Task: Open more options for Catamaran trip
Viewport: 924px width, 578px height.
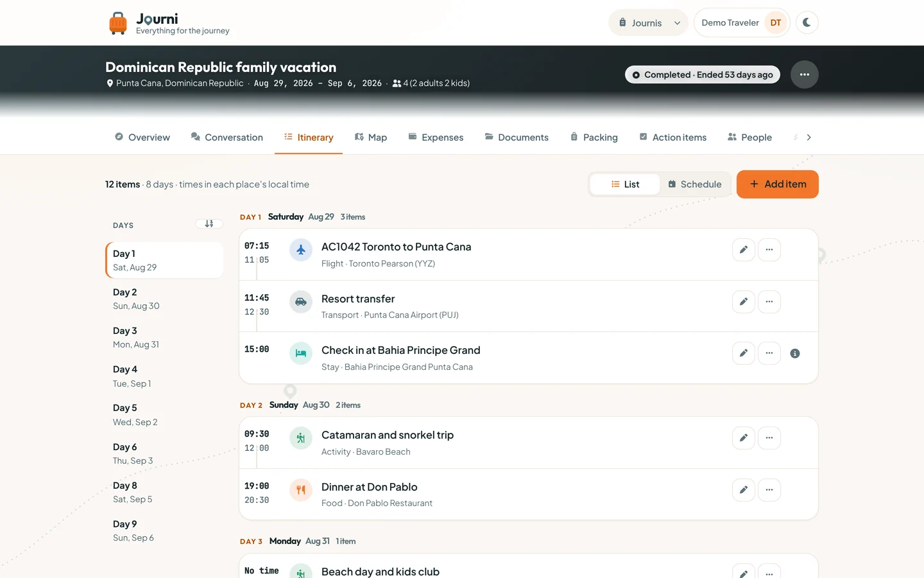Action: click(x=769, y=438)
